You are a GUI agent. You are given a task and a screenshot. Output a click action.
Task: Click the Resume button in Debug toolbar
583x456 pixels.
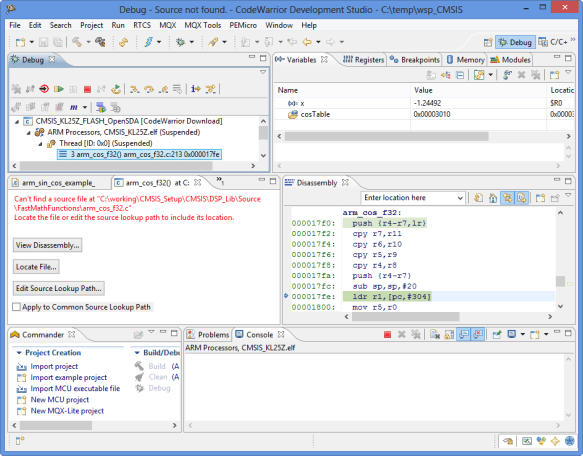(58, 89)
